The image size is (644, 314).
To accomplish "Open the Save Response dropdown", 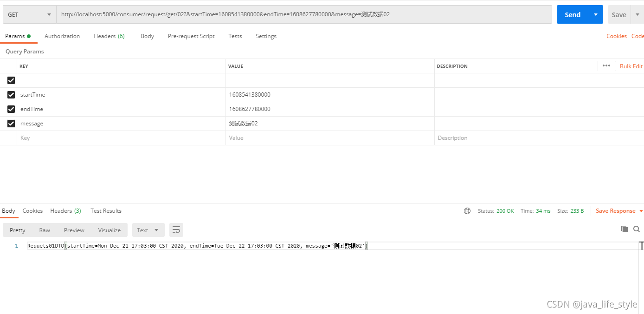I will (x=619, y=211).
